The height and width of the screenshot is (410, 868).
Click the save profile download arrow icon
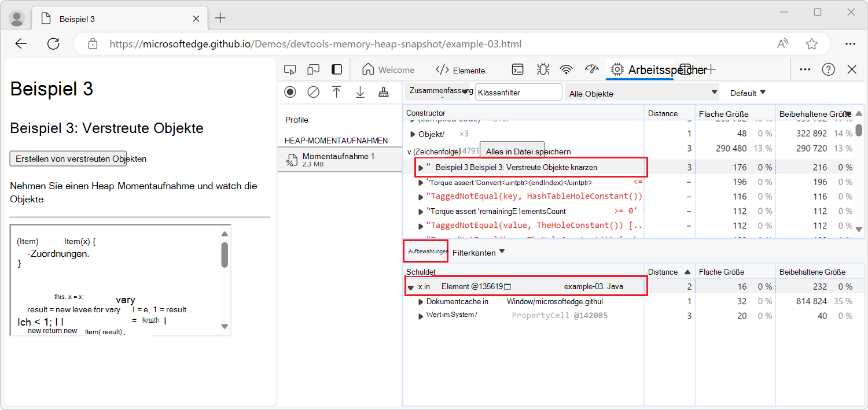click(360, 92)
